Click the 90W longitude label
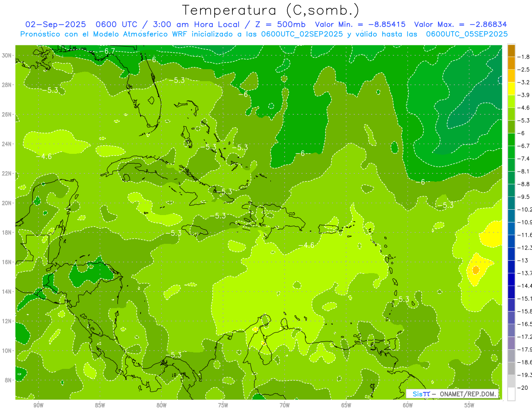The image size is (532, 411). 38,405
